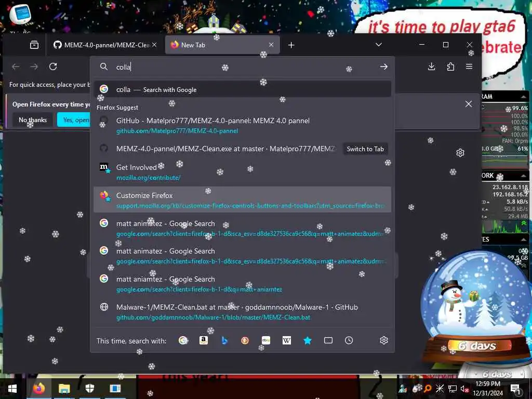
Task: Collapse the drives section in system monitor
Action: [524, 240]
